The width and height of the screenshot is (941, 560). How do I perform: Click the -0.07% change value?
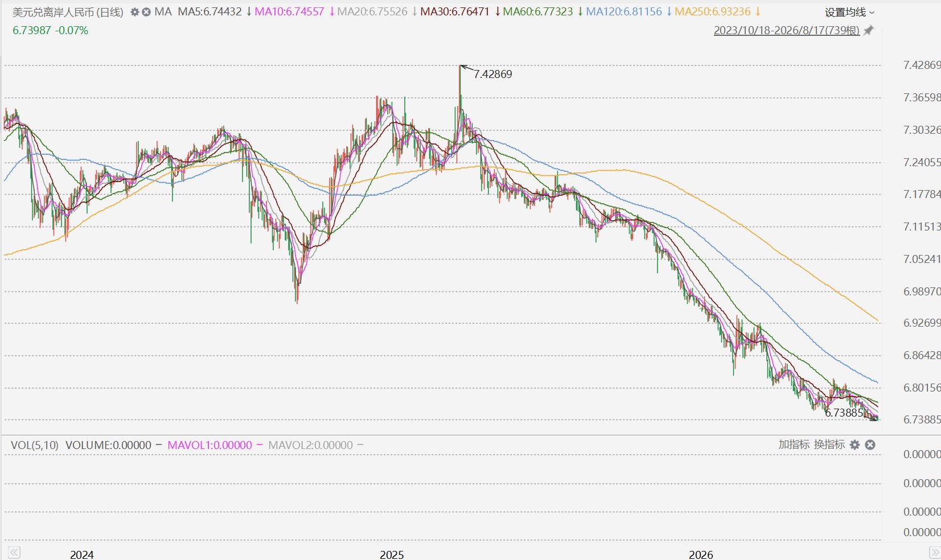(72, 31)
